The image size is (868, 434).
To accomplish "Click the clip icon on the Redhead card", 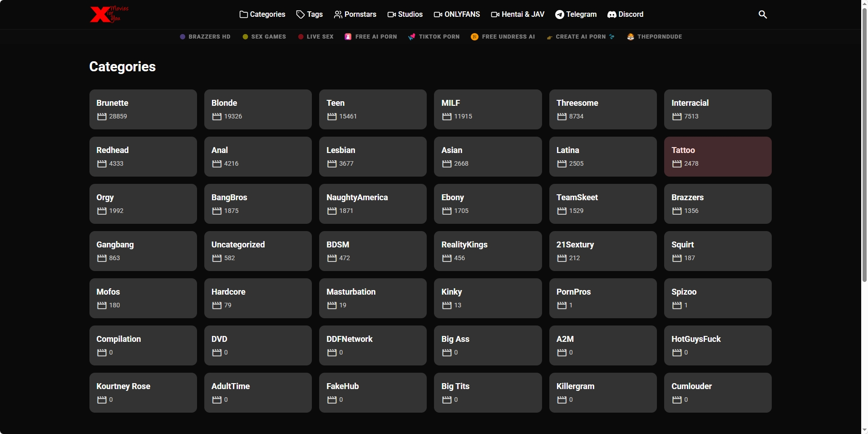I will pos(102,164).
